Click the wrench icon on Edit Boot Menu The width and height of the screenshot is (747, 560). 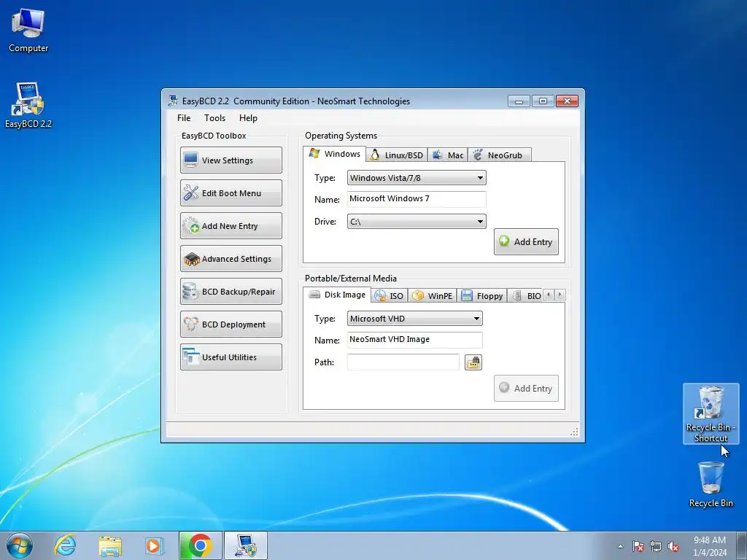[x=190, y=192]
